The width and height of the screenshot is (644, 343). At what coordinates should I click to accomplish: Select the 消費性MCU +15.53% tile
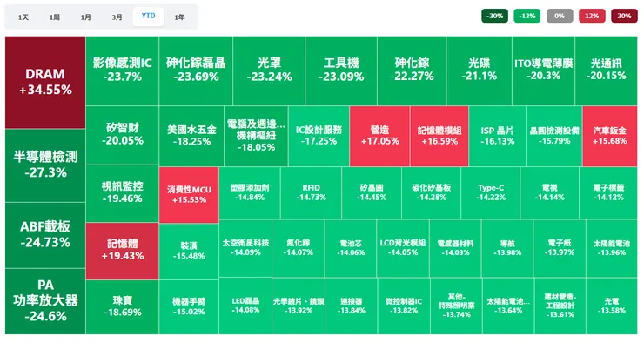click(189, 195)
